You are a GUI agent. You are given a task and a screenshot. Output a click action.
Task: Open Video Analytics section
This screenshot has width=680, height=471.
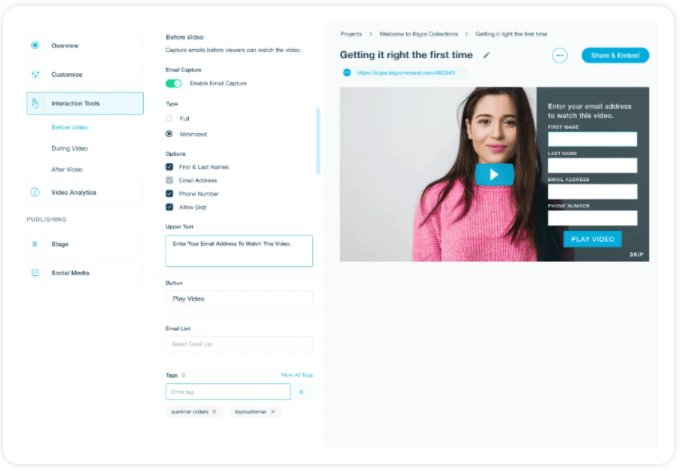click(x=85, y=192)
